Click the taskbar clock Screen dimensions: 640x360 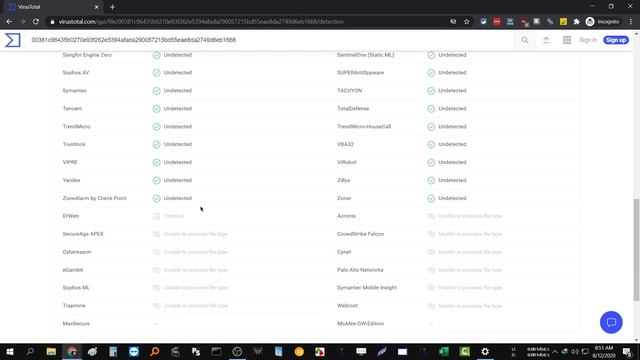tap(604, 352)
